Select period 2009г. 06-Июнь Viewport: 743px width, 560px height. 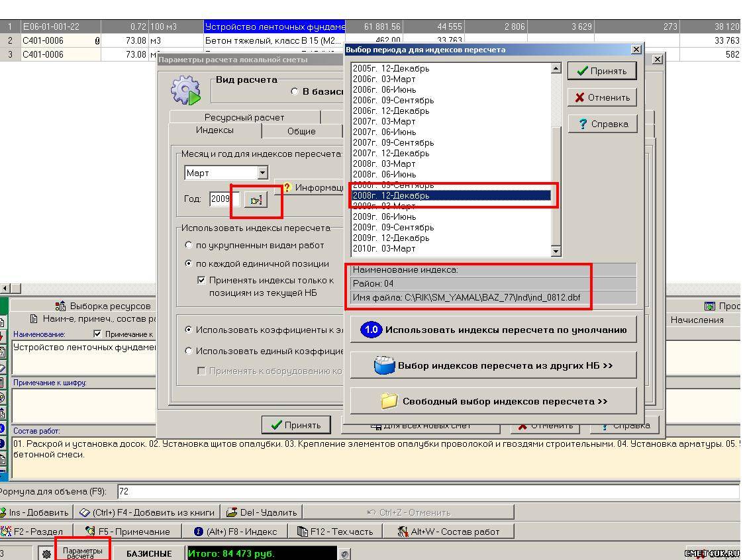point(452,216)
